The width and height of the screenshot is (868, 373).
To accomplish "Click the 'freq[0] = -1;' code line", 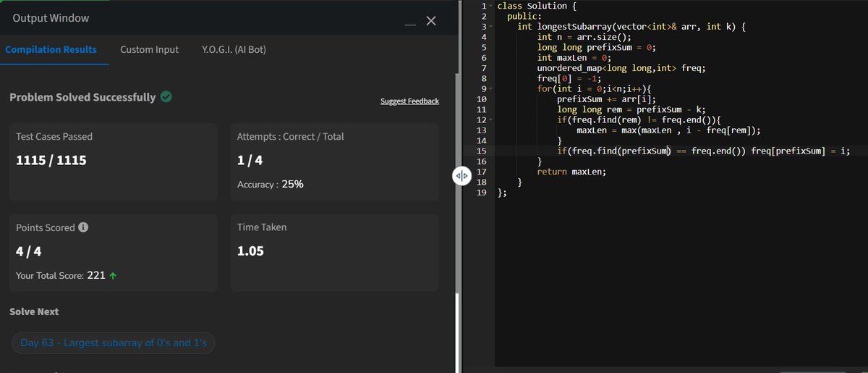I will pyautogui.click(x=569, y=78).
